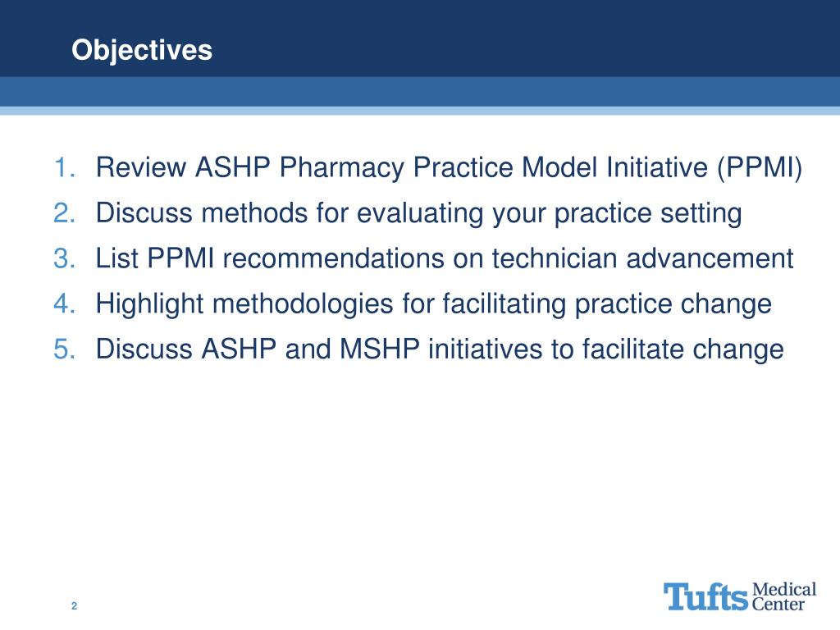Click "Discuss methods" in objective two
Viewport: 840px width, 630px height.
(193, 214)
